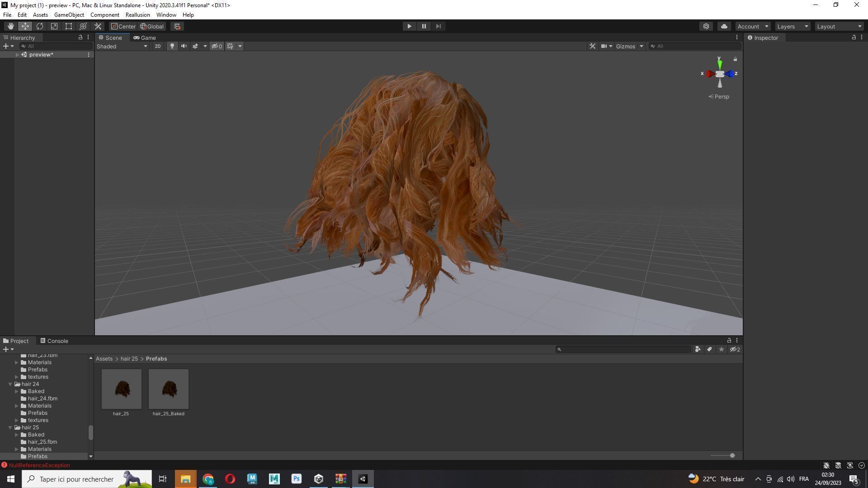Search by label icon
Screen dimensions: 868x488
(709, 349)
